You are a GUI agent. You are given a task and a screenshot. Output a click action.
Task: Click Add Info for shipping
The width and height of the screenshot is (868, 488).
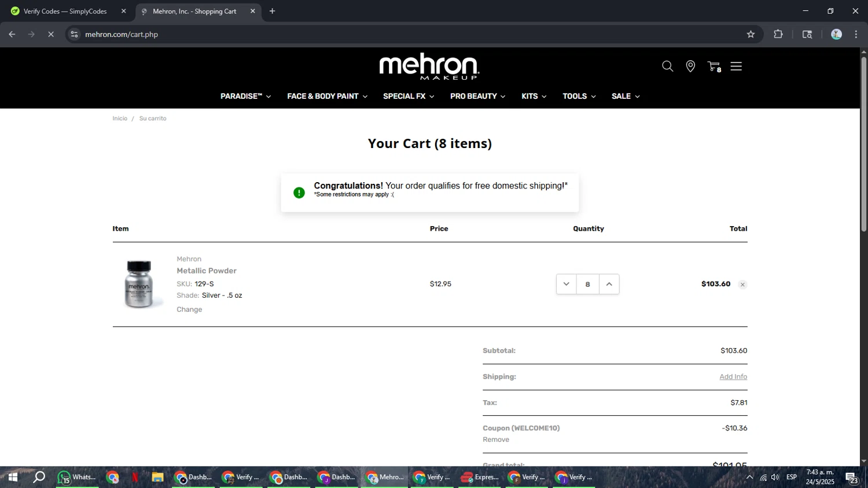pyautogui.click(x=733, y=376)
